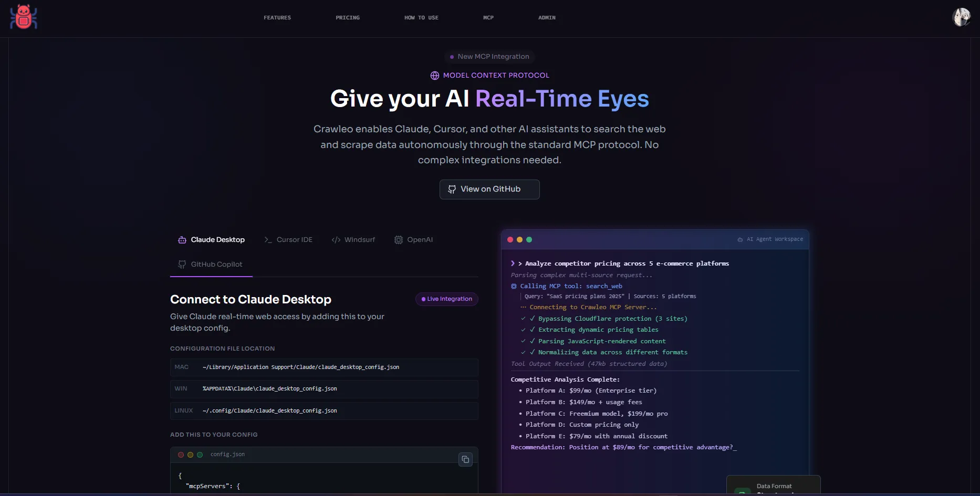980x496 pixels.
Task: Click the Windsurf code brackets icon
Action: (x=336, y=240)
